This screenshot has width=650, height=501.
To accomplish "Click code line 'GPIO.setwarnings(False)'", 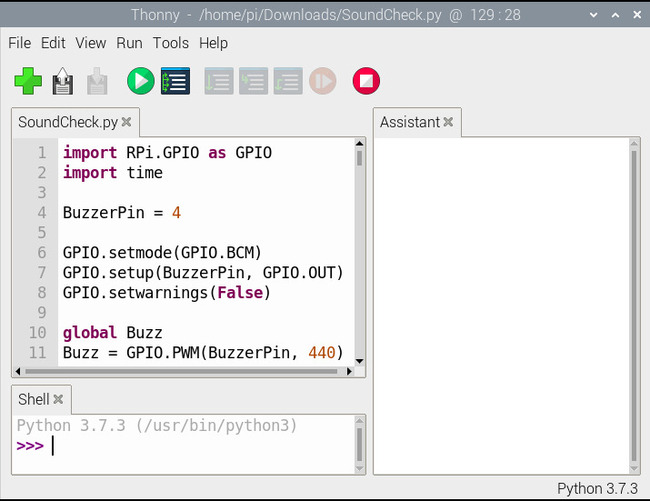I will [x=167, y=293].
